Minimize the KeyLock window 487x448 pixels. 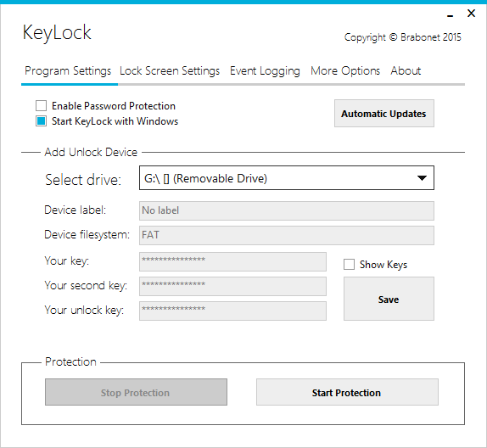click(450, 14)
